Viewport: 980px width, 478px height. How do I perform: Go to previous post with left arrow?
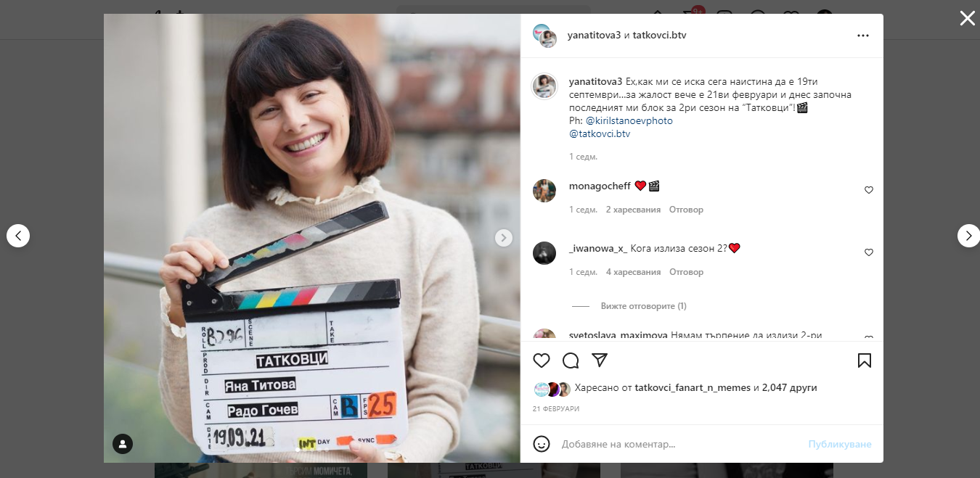[18, 236]
